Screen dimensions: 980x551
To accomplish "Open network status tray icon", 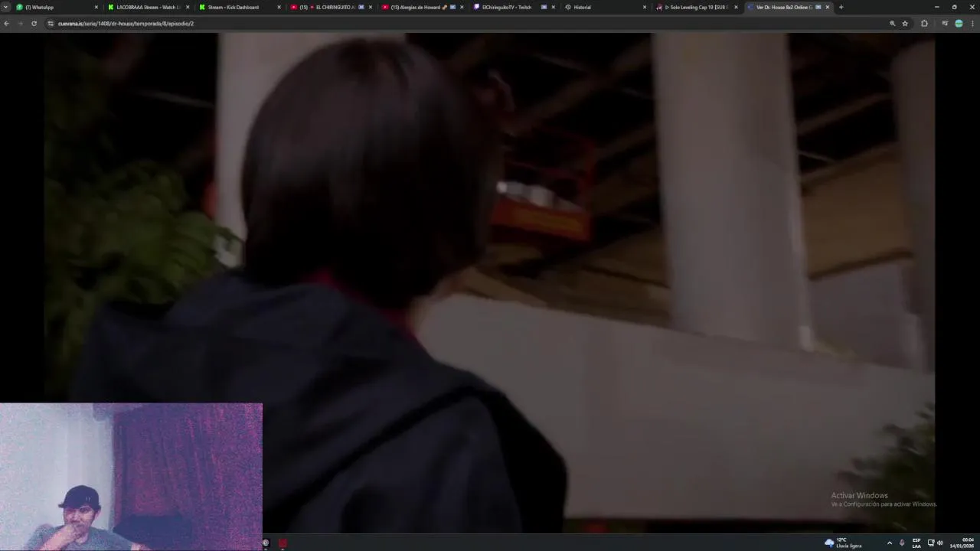I will tap(931, 543).
